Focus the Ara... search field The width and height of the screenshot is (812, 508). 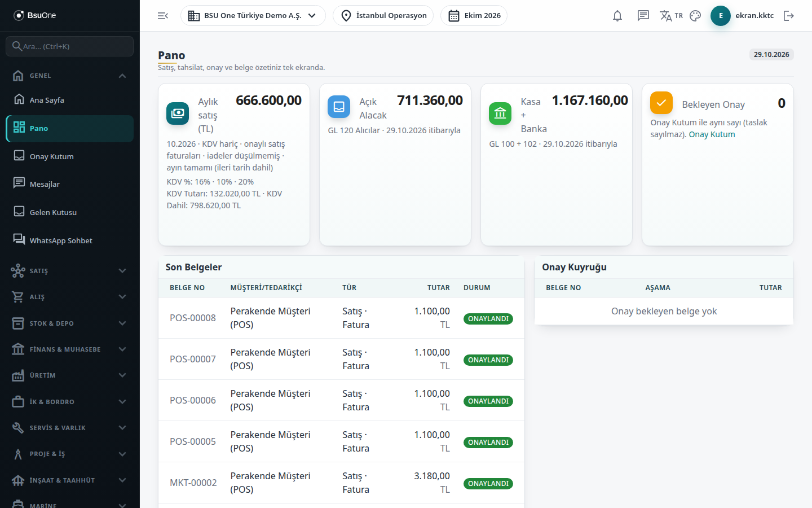(x=70, y=46)
